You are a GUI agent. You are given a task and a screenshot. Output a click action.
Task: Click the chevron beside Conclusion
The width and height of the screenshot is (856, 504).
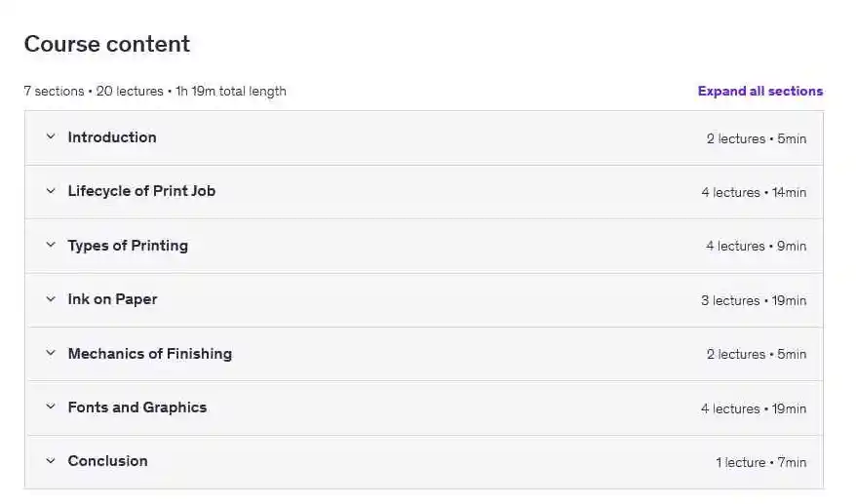click(51, 461)
